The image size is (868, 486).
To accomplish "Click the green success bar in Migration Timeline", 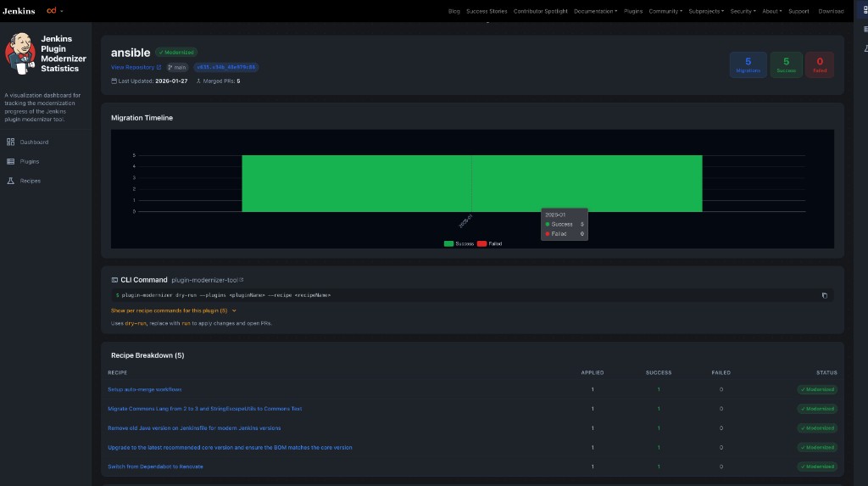I will pyautogui.click(x=471, y=183).
